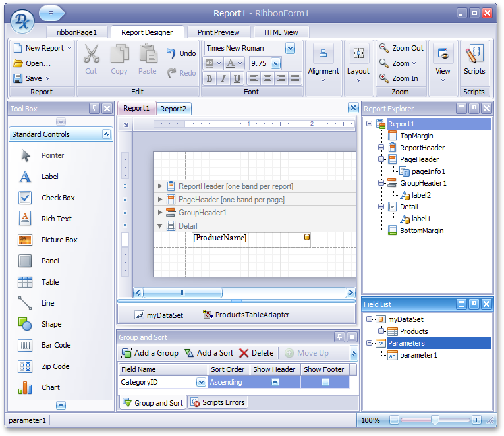Open the font size dropdown

click(x=275, y=63)
